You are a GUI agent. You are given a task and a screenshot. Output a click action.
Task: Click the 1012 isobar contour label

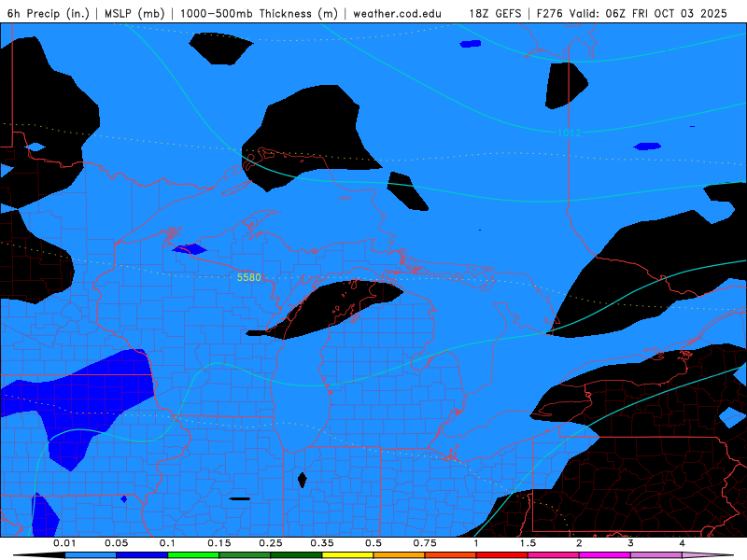(570, 133)
